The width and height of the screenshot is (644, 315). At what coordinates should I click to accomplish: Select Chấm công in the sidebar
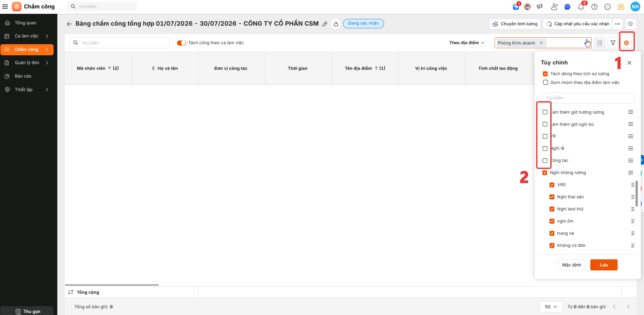point(27,50)
